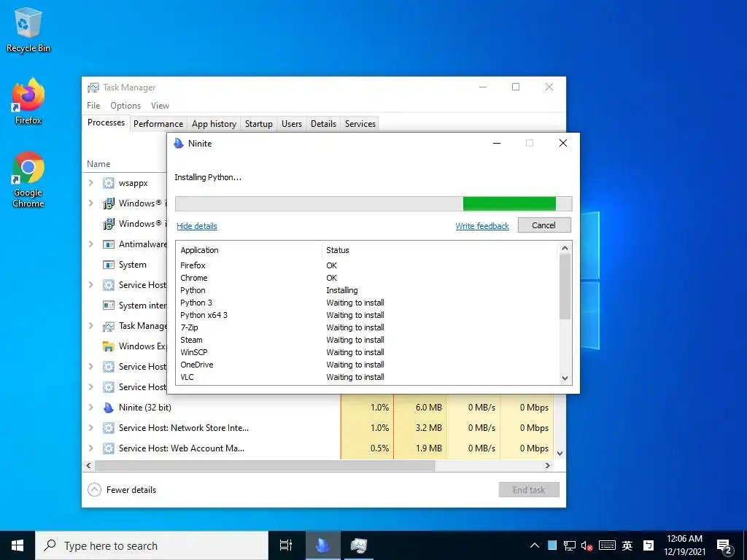Click the muted volume tray icon
This screenshot has height=560, width=747.
[x=587, y=545]
